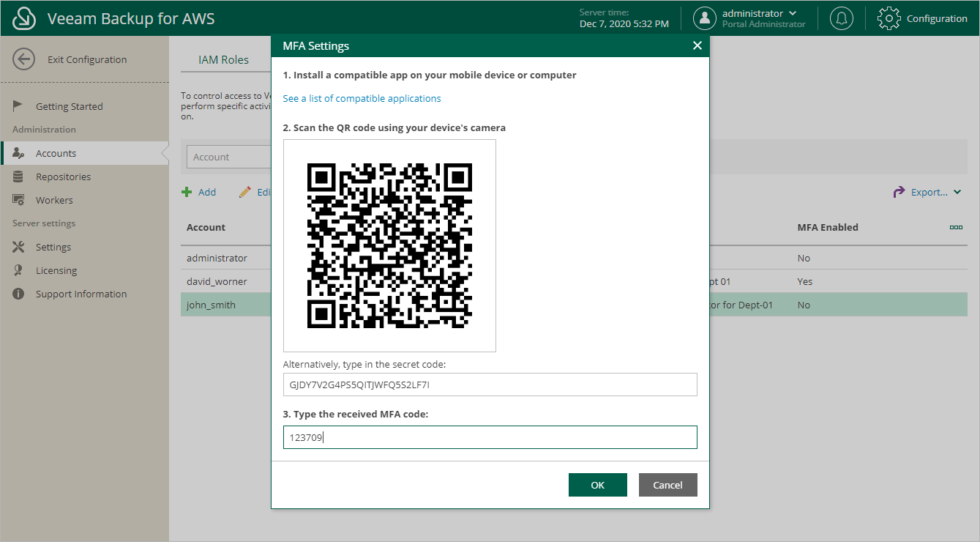Click the Accounts sidebar icon
Image resolution: width=980 pixels, height=542 pixels.
[x=19, y=153]
